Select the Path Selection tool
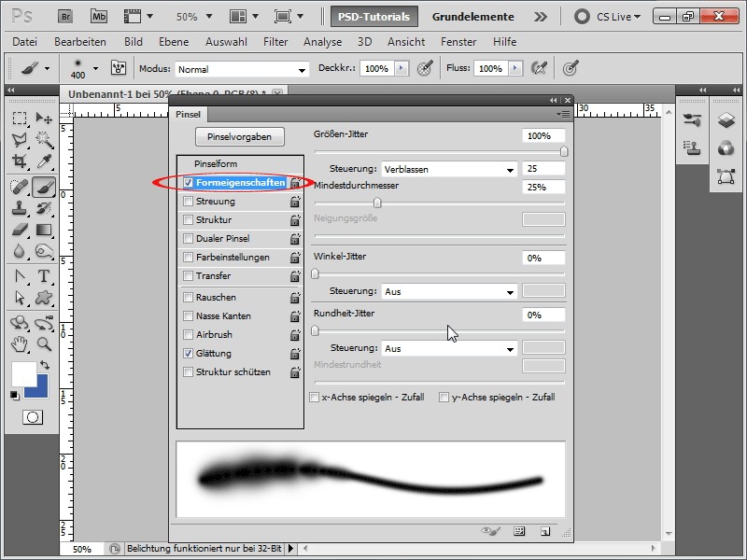747x560 pixels. coord(20,298)
